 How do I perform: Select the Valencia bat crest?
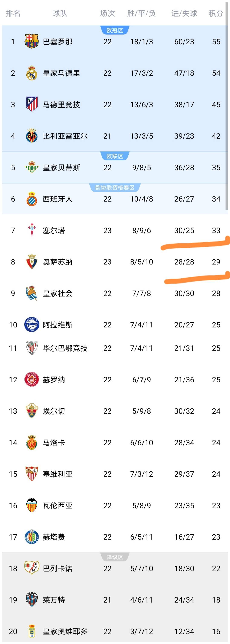(x=32, y=505)
